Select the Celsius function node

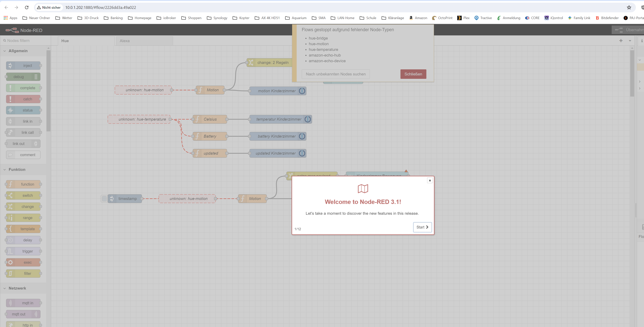coord(210,119)
